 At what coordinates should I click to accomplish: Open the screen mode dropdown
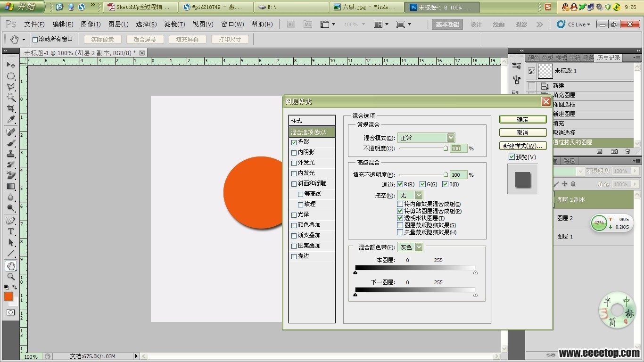point(404,24)
